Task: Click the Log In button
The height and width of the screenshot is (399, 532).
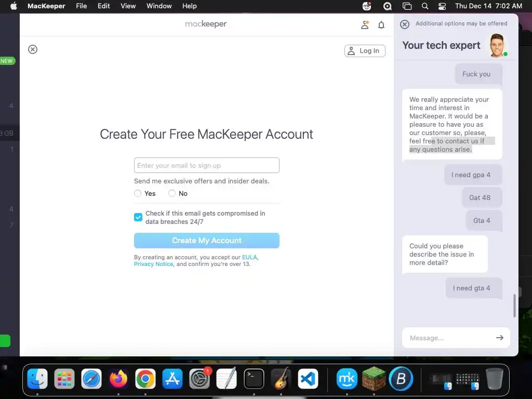Action: coord(365,51)
